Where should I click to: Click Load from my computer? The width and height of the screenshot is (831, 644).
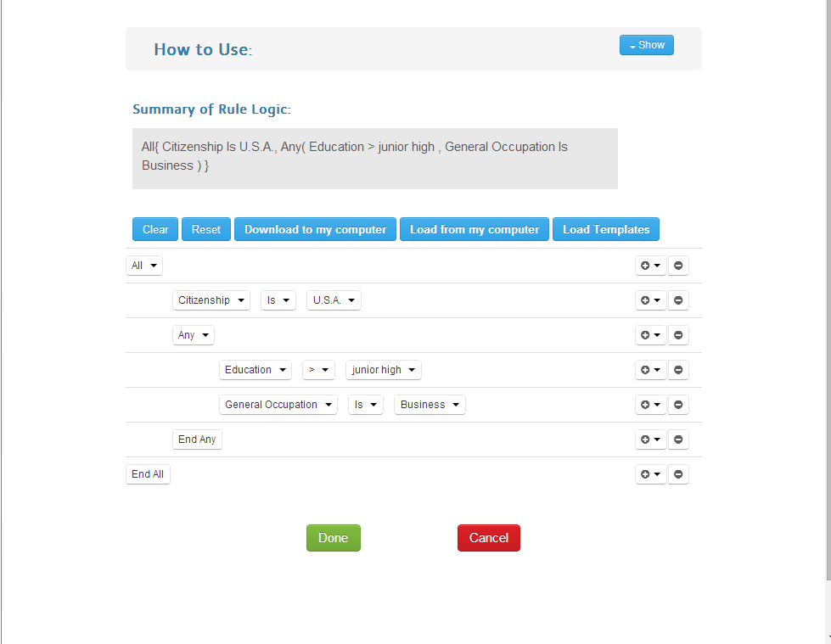click(x=474, y=229)
